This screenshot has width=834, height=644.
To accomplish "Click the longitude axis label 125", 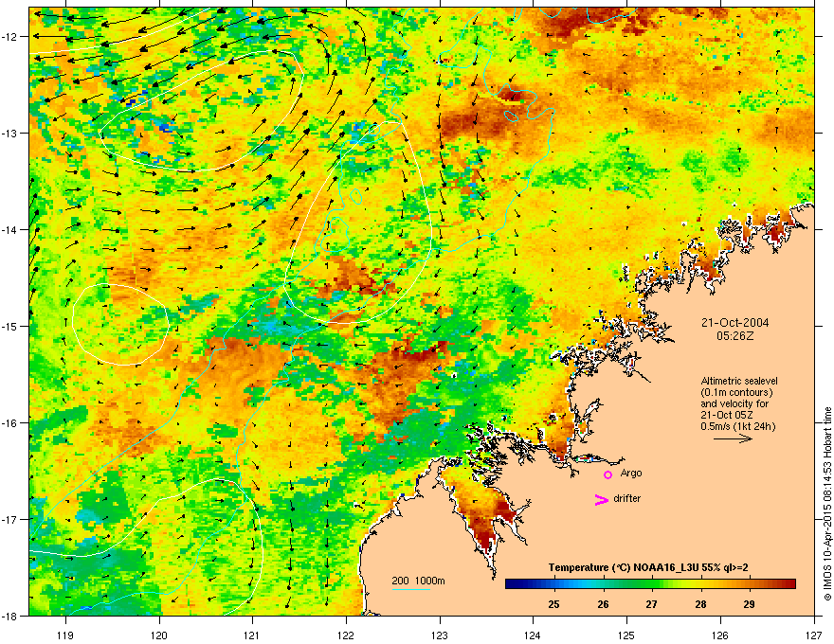I will [626, 635].
